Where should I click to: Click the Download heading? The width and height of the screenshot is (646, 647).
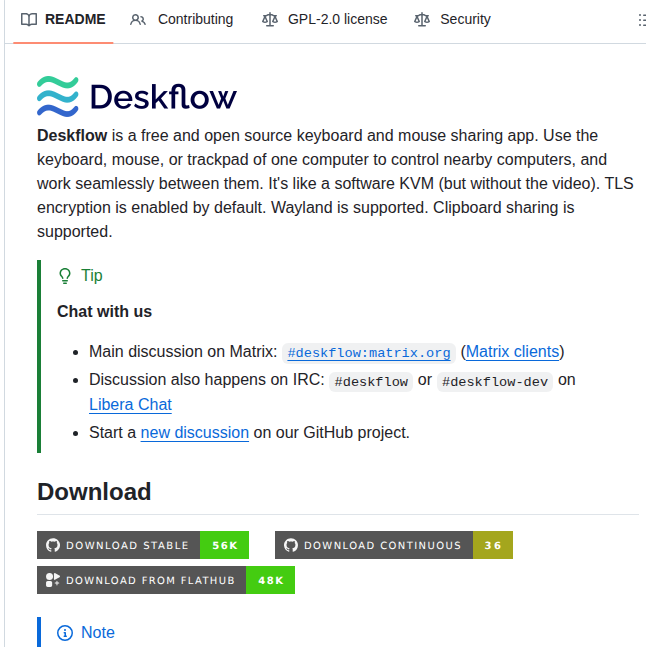click(94, 492)
